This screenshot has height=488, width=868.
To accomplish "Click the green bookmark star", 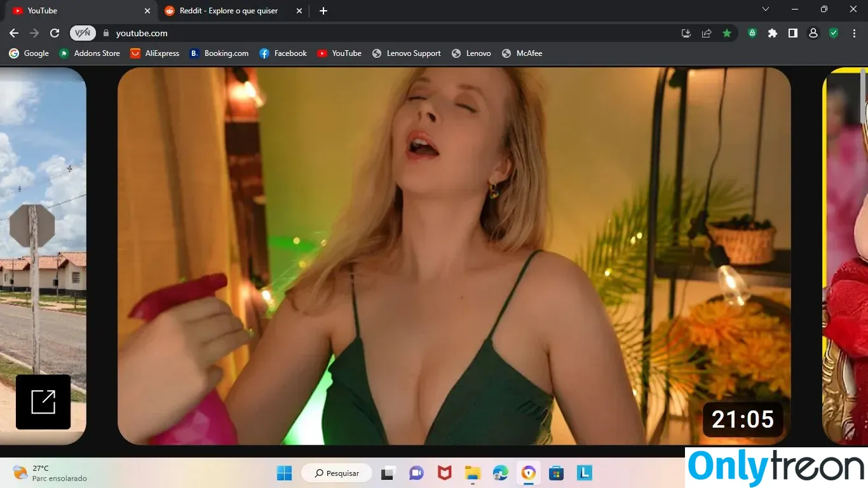I will (727, 33).
